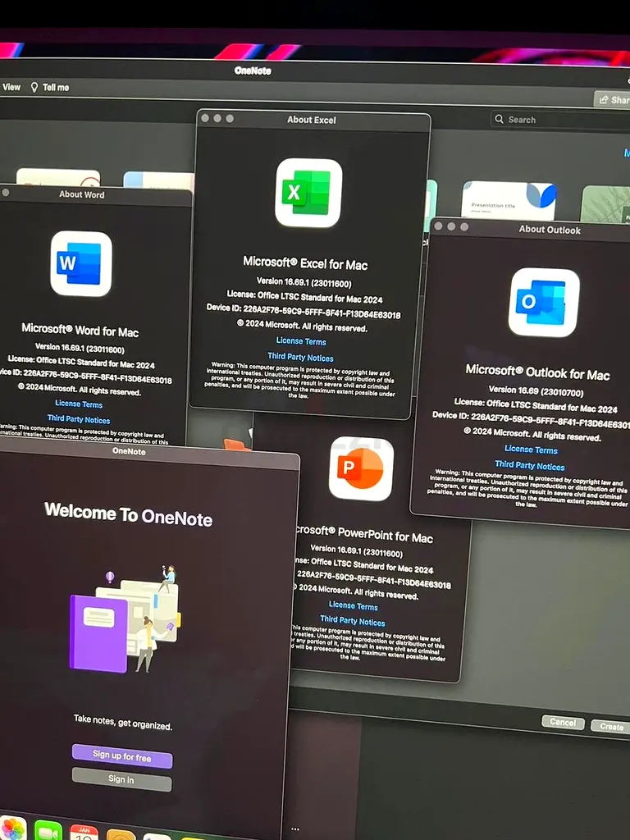The image size is (630, 840).
Task: Click the Sign in button
Action: 121,779
